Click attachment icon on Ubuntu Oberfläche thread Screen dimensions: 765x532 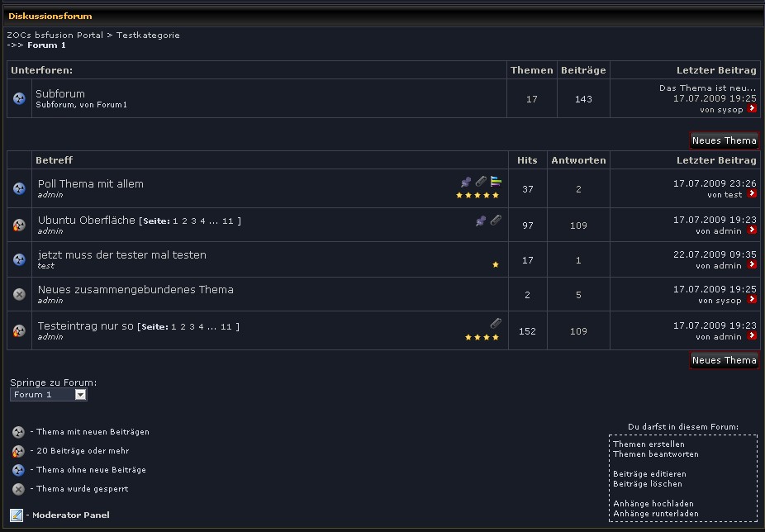(496, 221)
